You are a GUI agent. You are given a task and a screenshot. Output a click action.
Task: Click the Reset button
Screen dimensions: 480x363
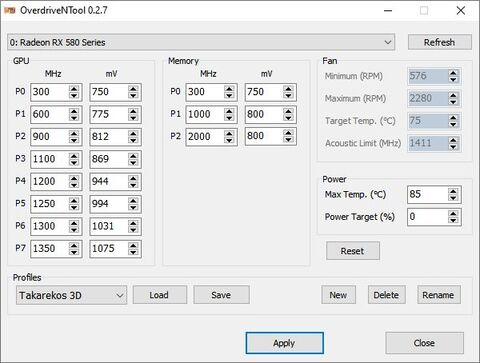click(353, 251)
